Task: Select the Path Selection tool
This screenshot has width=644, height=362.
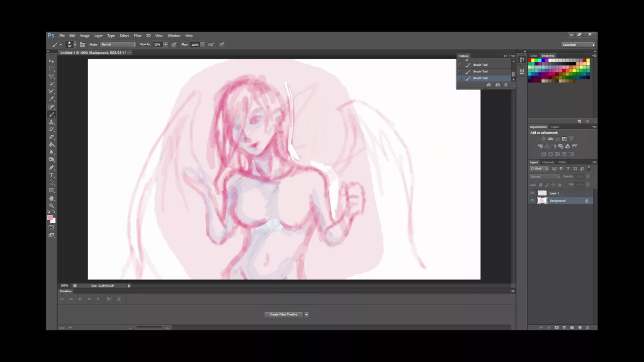Action: point(51,183)
